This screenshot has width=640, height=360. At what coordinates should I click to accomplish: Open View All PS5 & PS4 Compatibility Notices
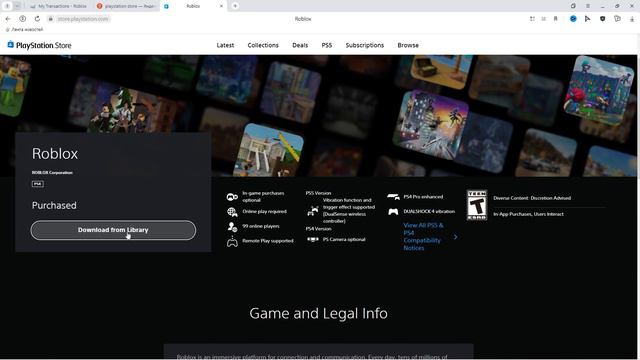pyautogui.click(x=423, y=236)
